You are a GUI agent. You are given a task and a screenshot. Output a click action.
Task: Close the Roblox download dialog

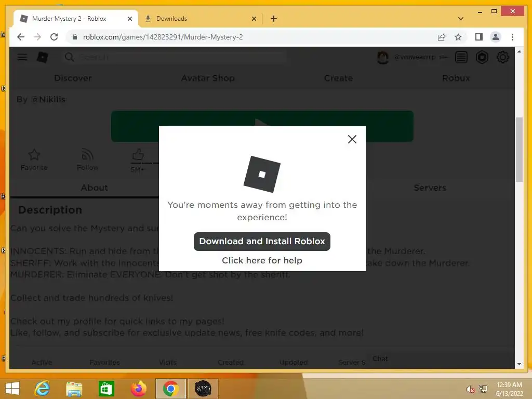[x=352, y=139]
